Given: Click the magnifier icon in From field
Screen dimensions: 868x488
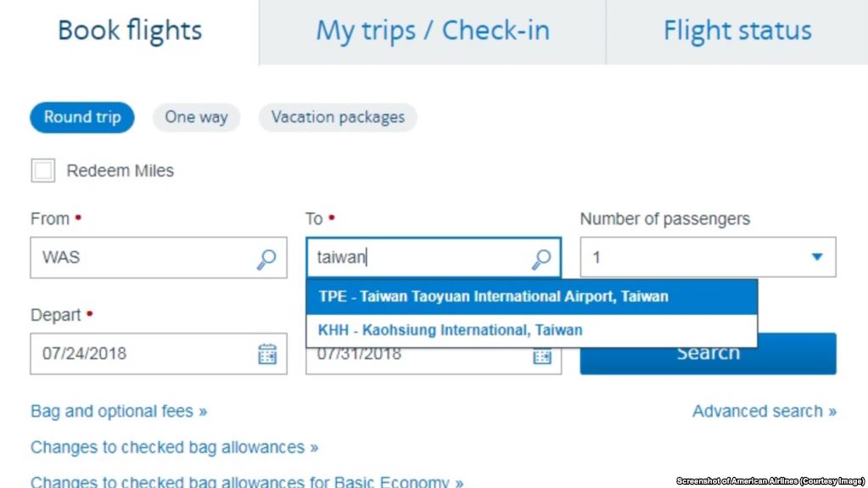Looking at the screenshot, I should pos(266,259).
